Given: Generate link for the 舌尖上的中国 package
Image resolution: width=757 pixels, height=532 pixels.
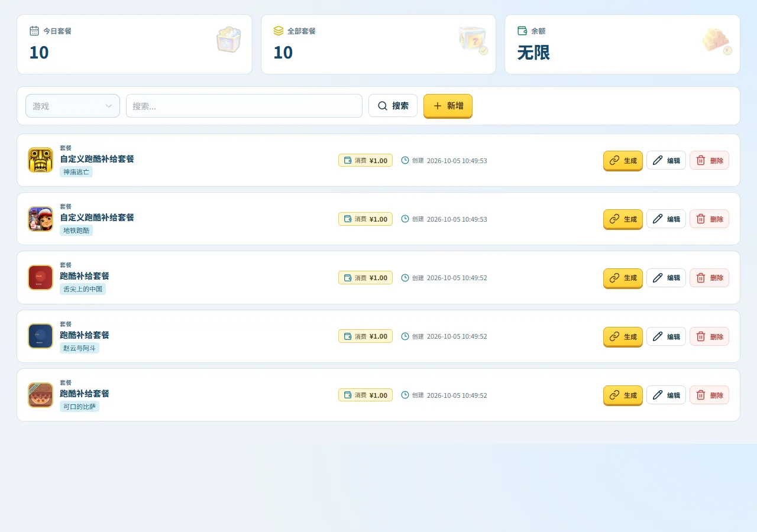Looking at the screenshot, I should pyautogui.click(x=623, y=278).
